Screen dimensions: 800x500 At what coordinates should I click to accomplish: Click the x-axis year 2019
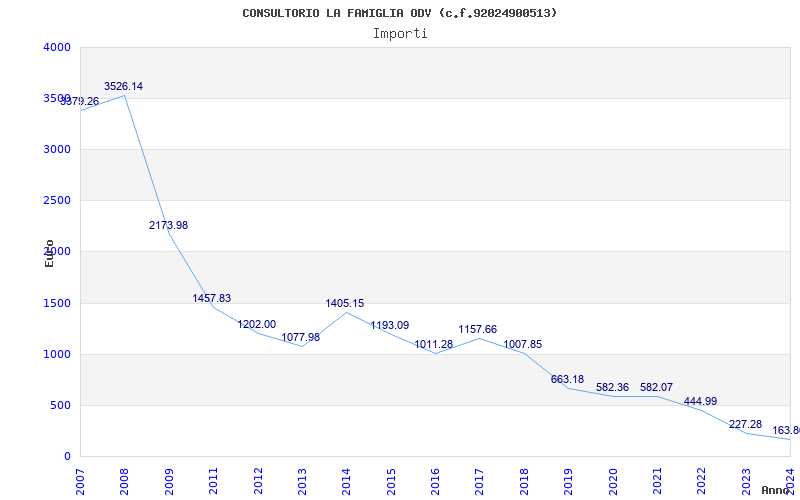coord(568,482)
